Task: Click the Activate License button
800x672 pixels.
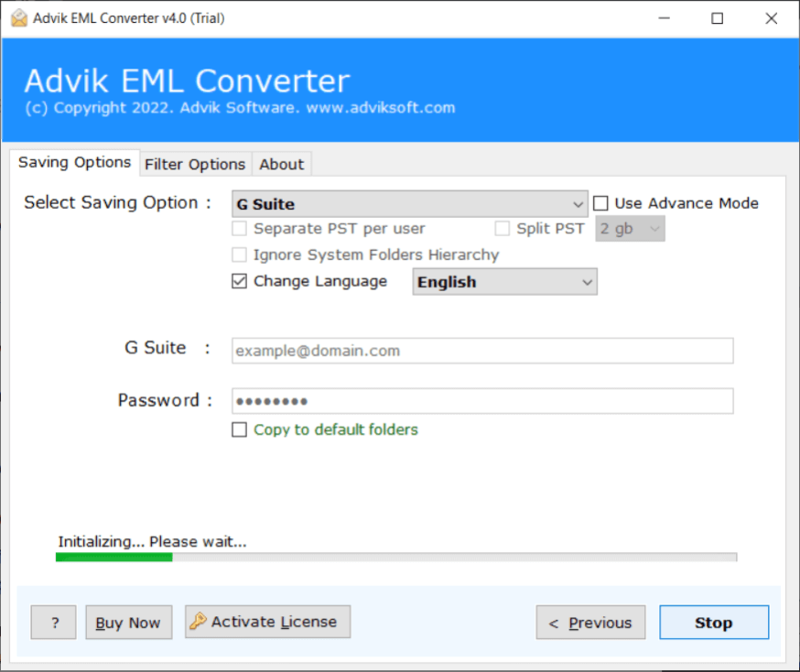Action: coord(268,622)
